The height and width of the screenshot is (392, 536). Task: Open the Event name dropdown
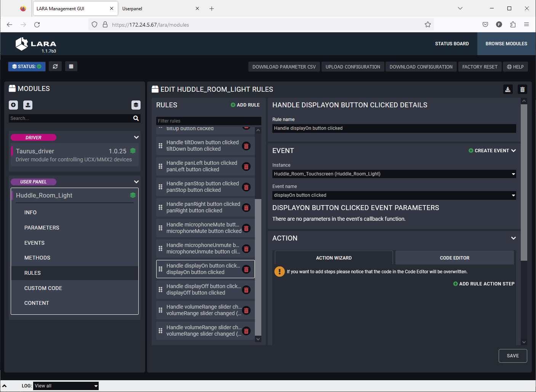click(394, 195)
